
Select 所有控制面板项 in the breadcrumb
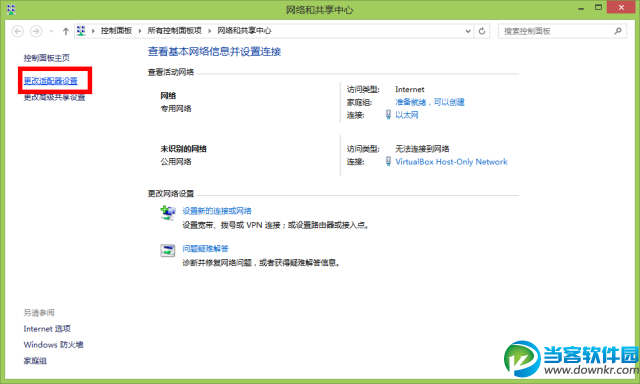point(175,31)
